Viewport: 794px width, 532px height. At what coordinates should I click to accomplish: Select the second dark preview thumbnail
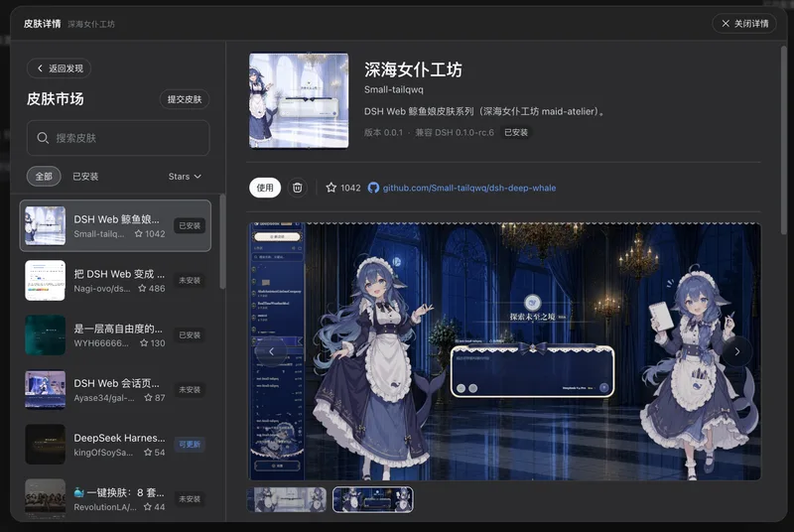[x=373, y=499]
